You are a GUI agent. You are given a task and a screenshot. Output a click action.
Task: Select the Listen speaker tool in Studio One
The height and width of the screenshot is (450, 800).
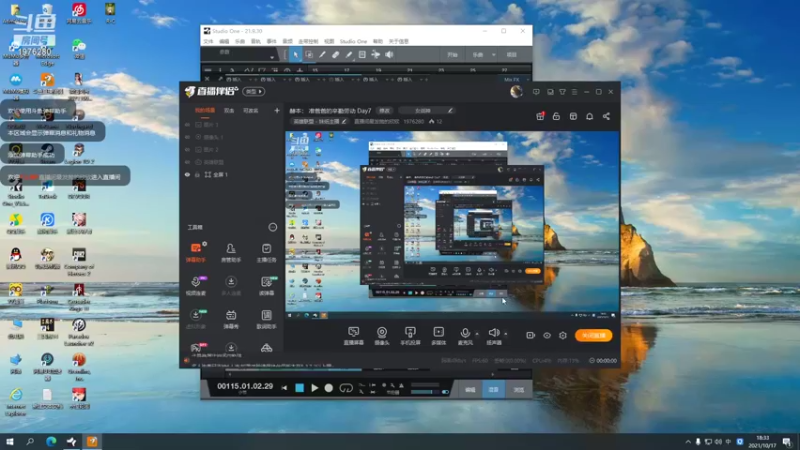click(389, 55)
